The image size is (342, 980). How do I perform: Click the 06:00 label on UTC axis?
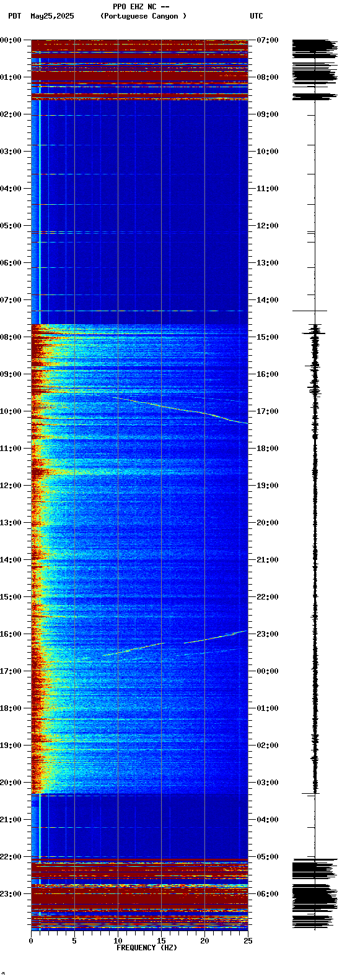pyautogui.click(x=268, y=894)
